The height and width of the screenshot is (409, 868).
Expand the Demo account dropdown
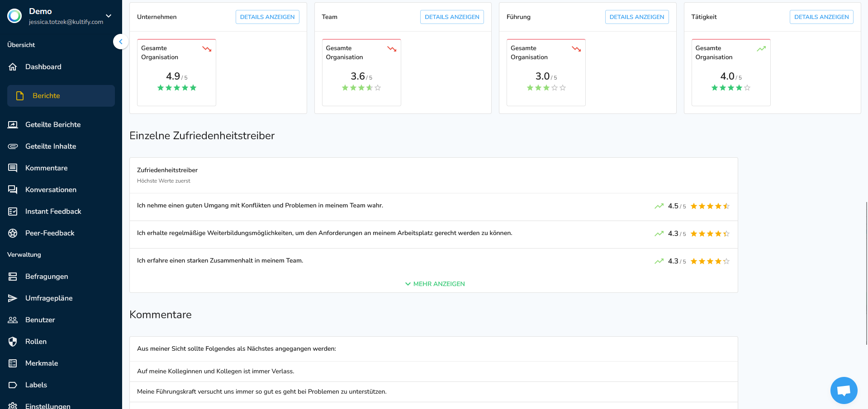(x=109, y=16)
